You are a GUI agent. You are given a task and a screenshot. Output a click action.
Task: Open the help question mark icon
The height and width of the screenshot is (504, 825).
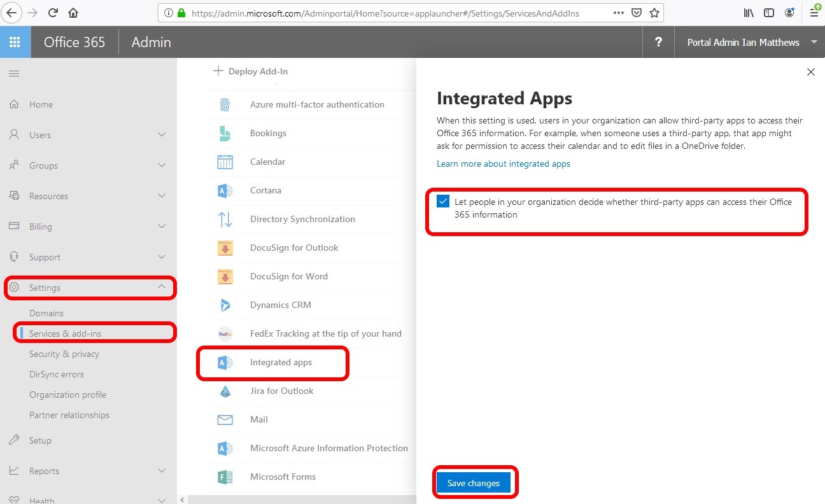coord(658,42)
